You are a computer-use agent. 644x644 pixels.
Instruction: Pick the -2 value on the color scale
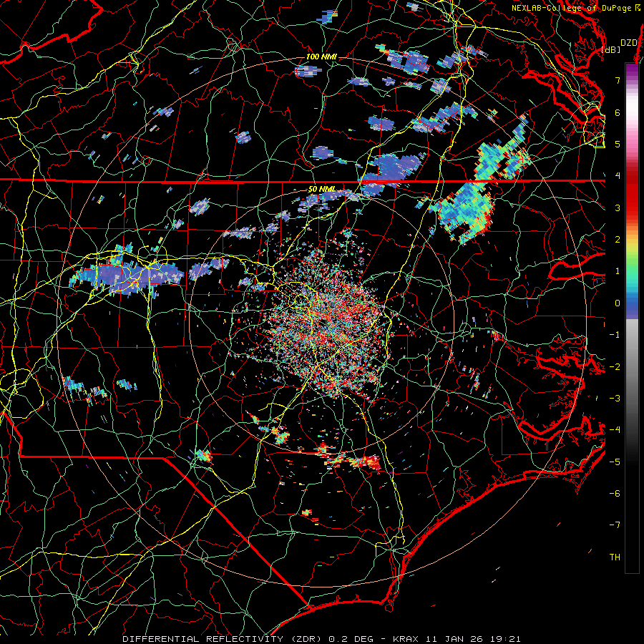(x=615, y=367)
